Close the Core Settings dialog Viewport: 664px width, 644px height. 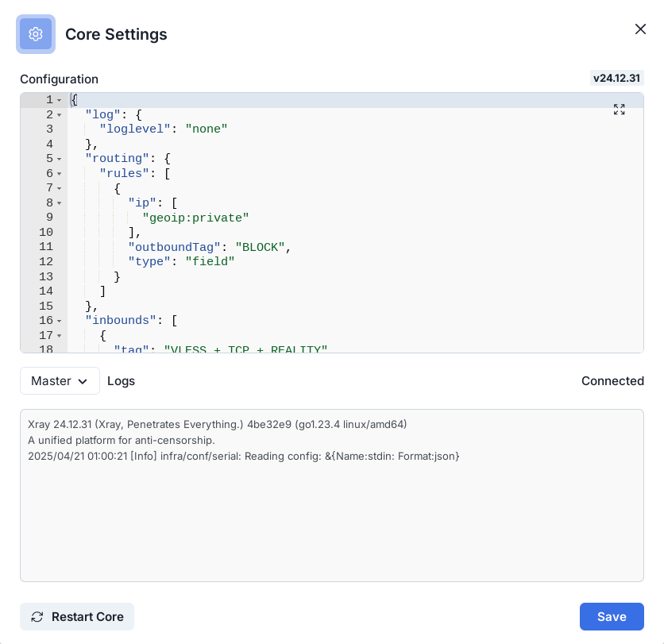click(x=640, y=29)
